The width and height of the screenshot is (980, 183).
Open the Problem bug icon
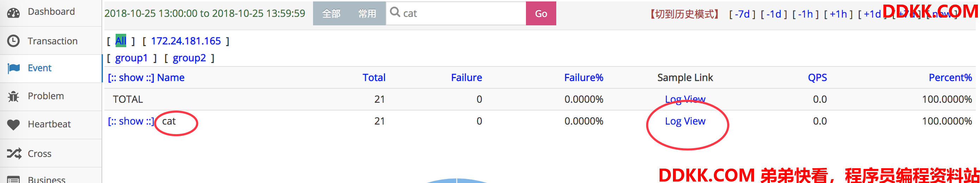(13, 96)
